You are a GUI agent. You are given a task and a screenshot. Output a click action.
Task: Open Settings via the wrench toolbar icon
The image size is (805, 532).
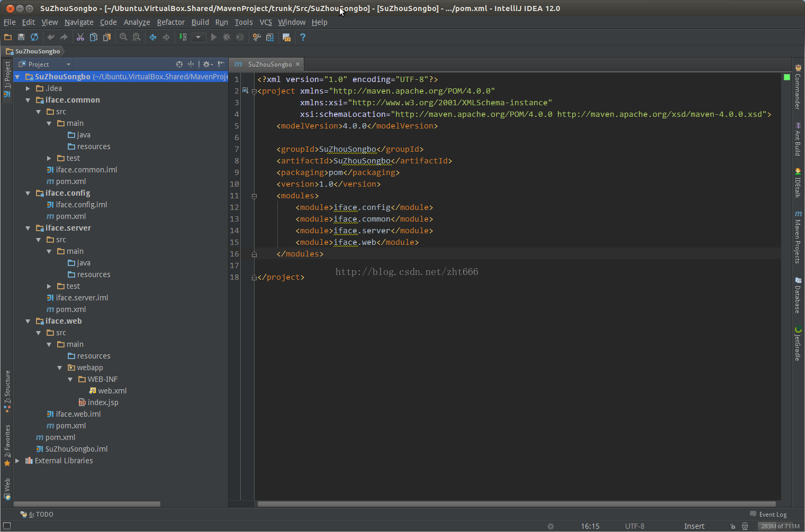click(257, 37)
